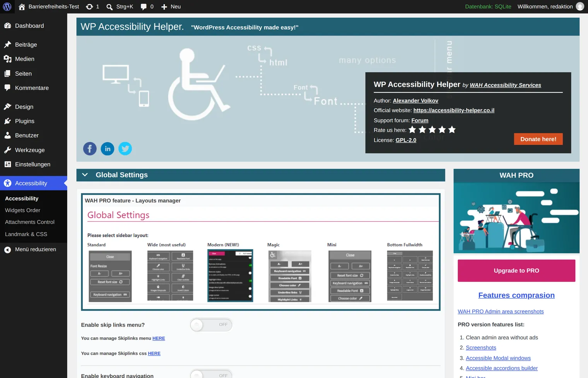Open user avatar for redaktion
This screenshot has width=588, height=378.
pyautogui.click(x=580, y=7)
